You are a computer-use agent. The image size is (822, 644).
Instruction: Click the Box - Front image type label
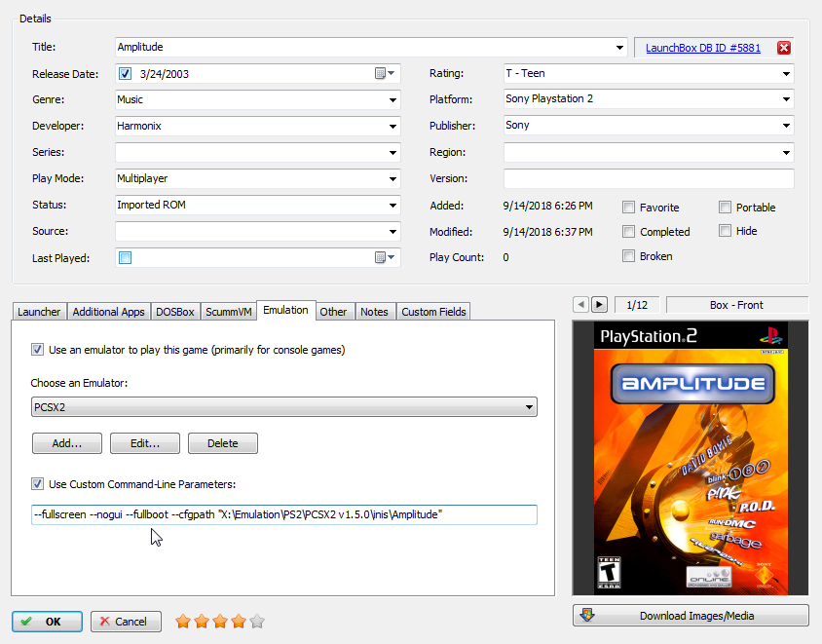(736, 305)
